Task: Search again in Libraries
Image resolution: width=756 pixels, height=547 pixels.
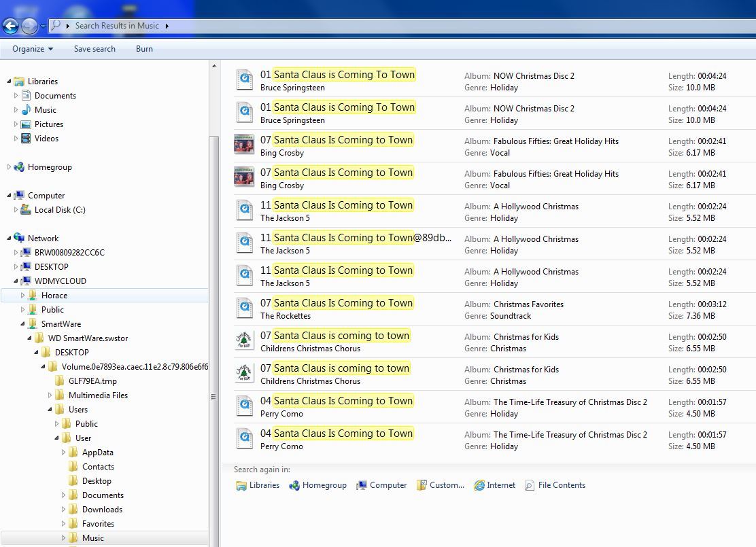Action: (x=258, y=485)
